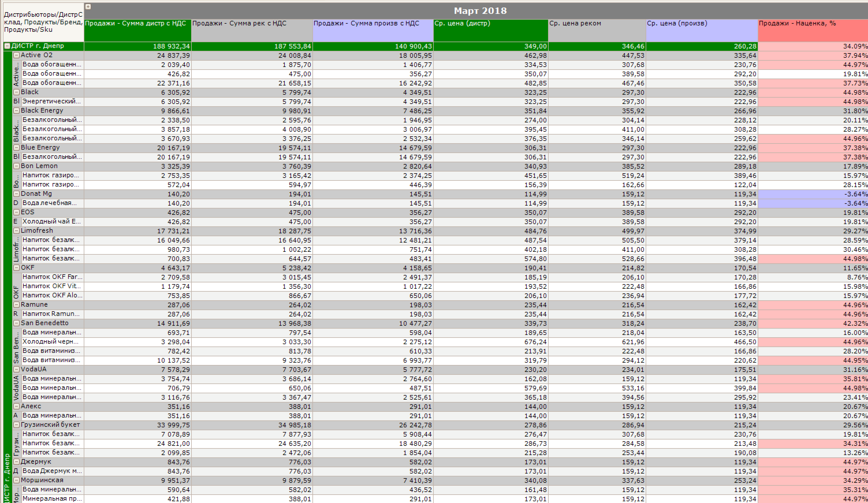Select the Ср. цена (произв) column header
Viewport: 868px width, 503px height.
point(702,30)
